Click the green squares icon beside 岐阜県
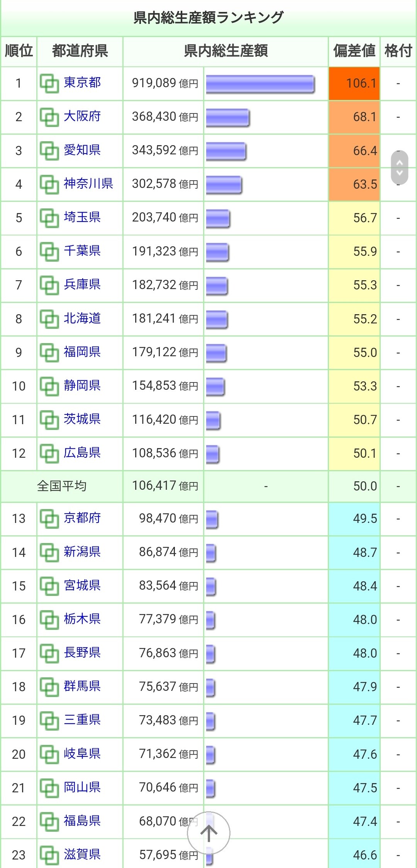Viewport: 417px width, 868px height. tap(49, 754)
